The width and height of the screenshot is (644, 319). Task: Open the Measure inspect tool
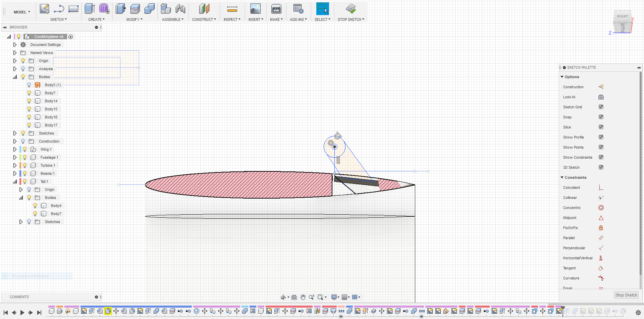pos(232,9)
